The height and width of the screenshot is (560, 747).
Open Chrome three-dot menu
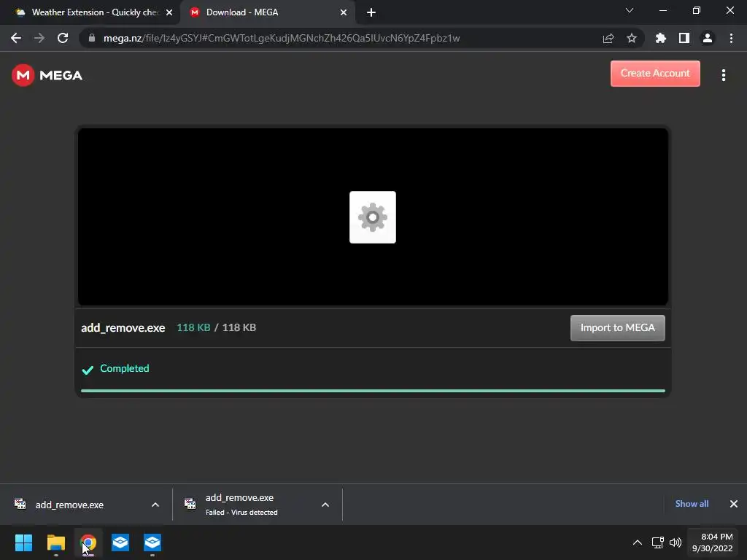point(731,38)
